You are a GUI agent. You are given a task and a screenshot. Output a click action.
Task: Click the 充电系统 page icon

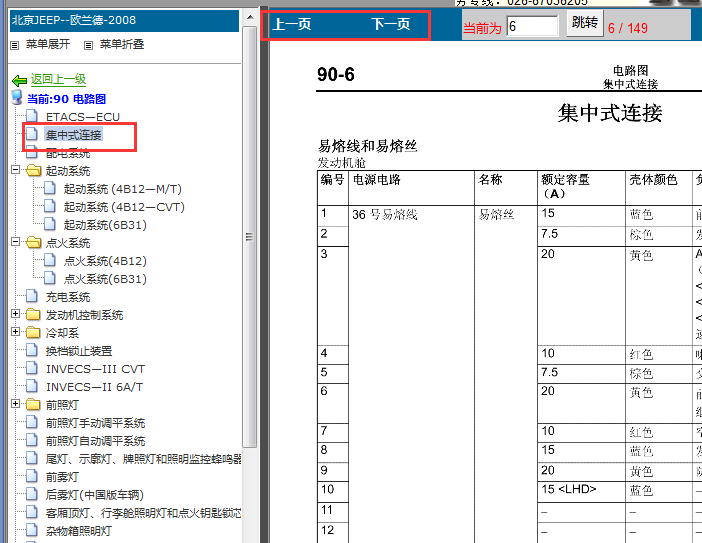pyautogui.click(x=32, y=296)
